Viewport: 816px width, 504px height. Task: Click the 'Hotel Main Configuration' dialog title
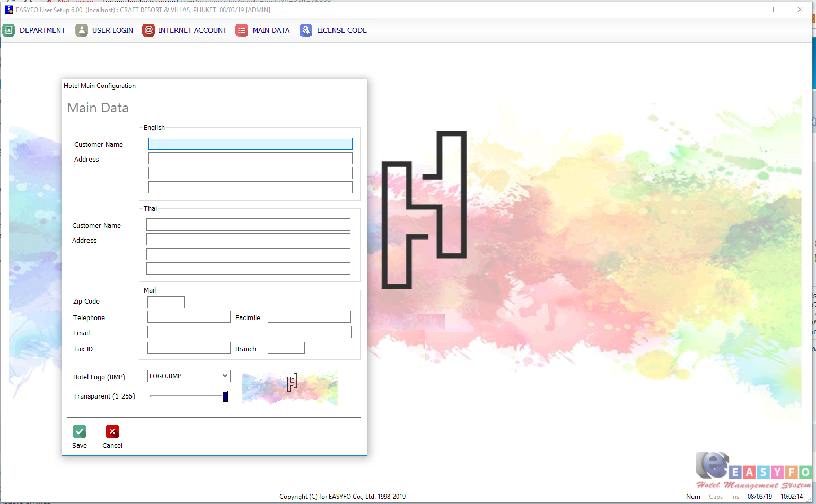[x=100, y=86]
